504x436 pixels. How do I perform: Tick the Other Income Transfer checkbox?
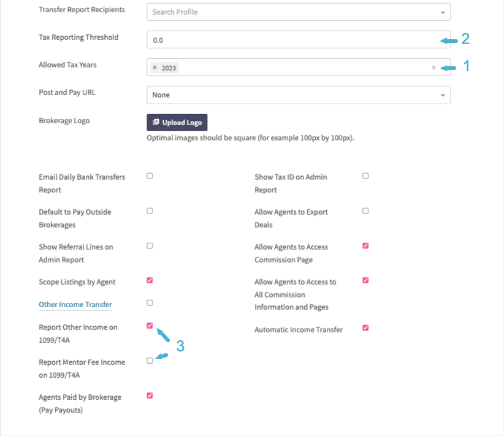click(150, 303)
